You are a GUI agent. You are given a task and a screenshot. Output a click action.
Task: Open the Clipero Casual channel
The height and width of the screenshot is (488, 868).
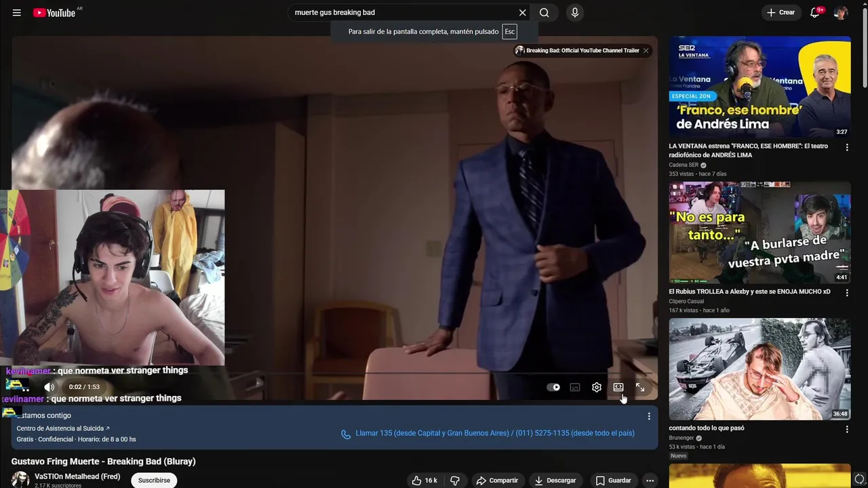[686, 301]
